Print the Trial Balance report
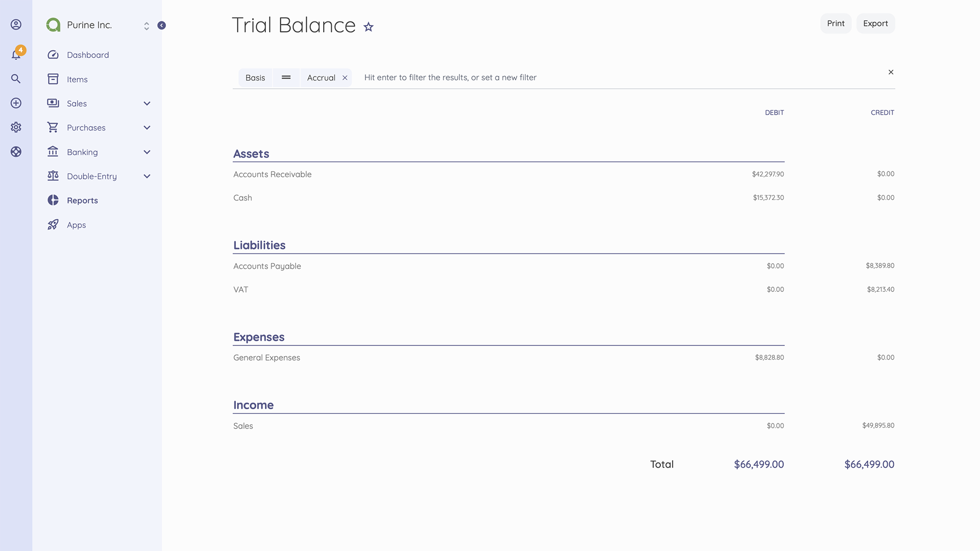The image size is (980, 551). pyautogui.click(x=836, y=23)
